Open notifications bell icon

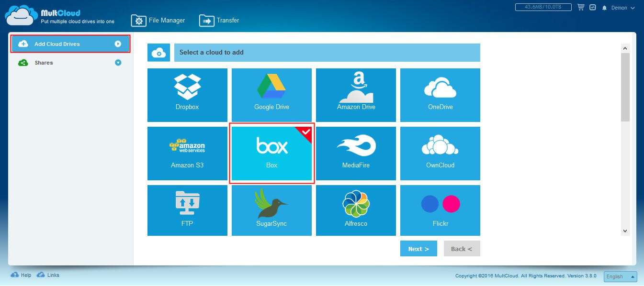click(604, 8)
